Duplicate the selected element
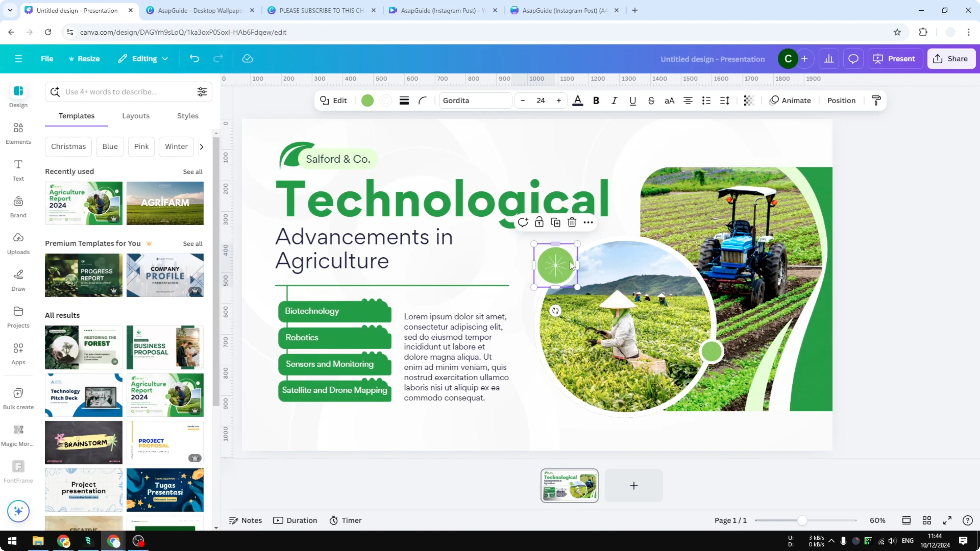Screen dimensions: 980x551 (x=556, y=222)
